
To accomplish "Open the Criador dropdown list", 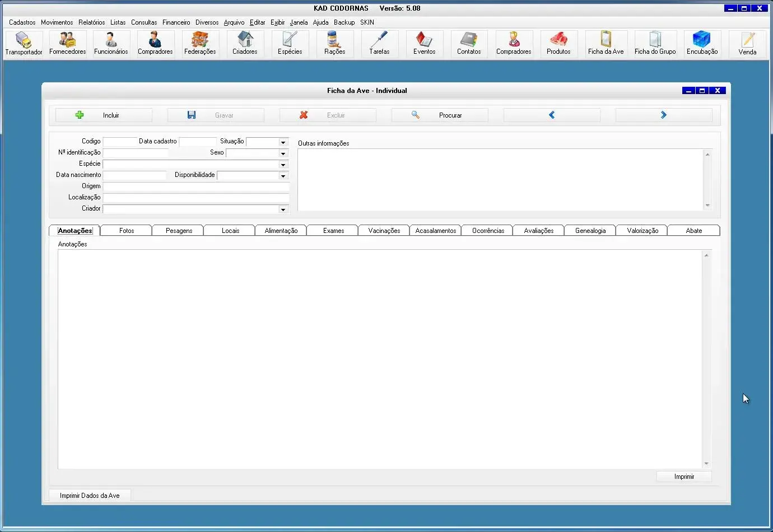I will (x=283, y=209).
